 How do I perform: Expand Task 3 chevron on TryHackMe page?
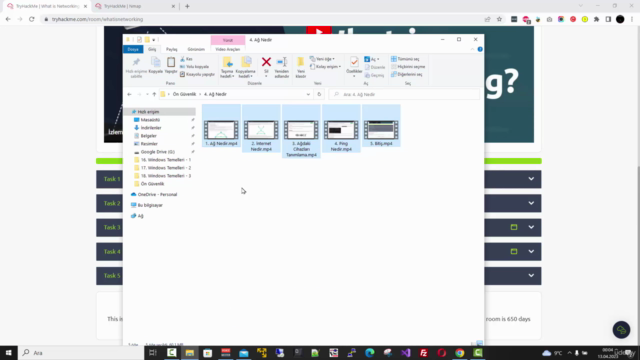tap(531, 227)
